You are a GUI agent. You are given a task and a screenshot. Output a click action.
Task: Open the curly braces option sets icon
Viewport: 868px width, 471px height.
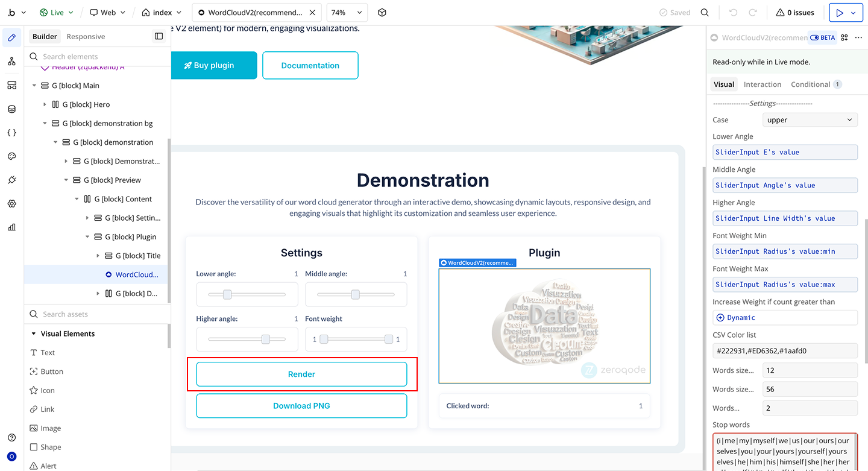pyautogui.click(x=11, y=133)
